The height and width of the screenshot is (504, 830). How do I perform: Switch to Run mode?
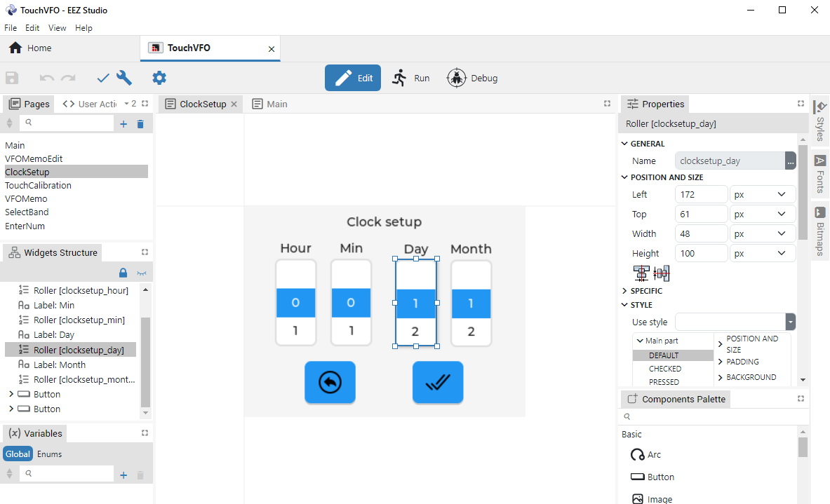click(410, 78)
